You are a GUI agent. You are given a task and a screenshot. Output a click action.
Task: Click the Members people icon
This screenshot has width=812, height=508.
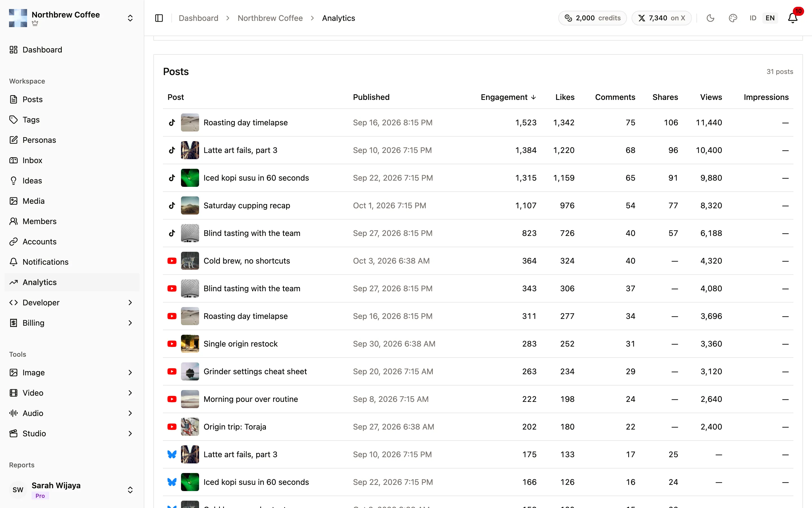pyautogui.click(x=14, y=221)
